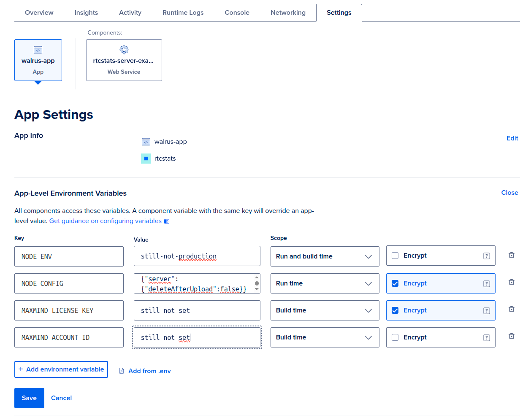The image size is (520, 420).
Task: Switch to the Insights tab
Action: coord(86,13)
